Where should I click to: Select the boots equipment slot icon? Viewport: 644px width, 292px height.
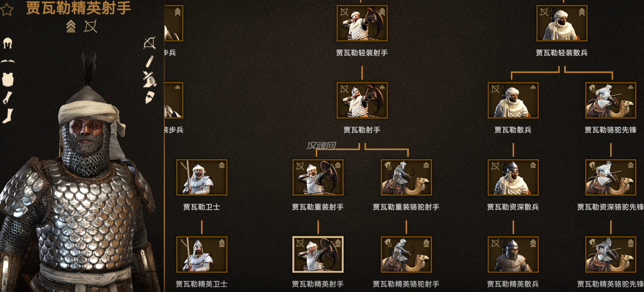pos(8,116)
